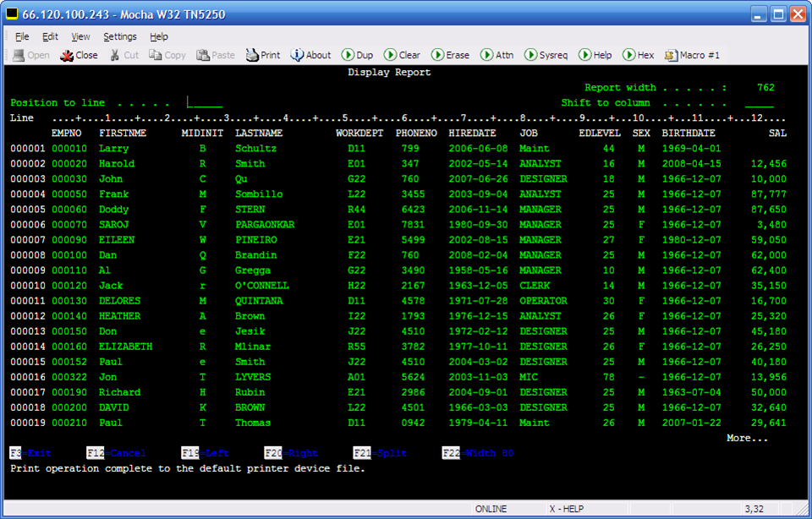Click the WORKDEPT column header
812x519 pixels.
[359, 133]
